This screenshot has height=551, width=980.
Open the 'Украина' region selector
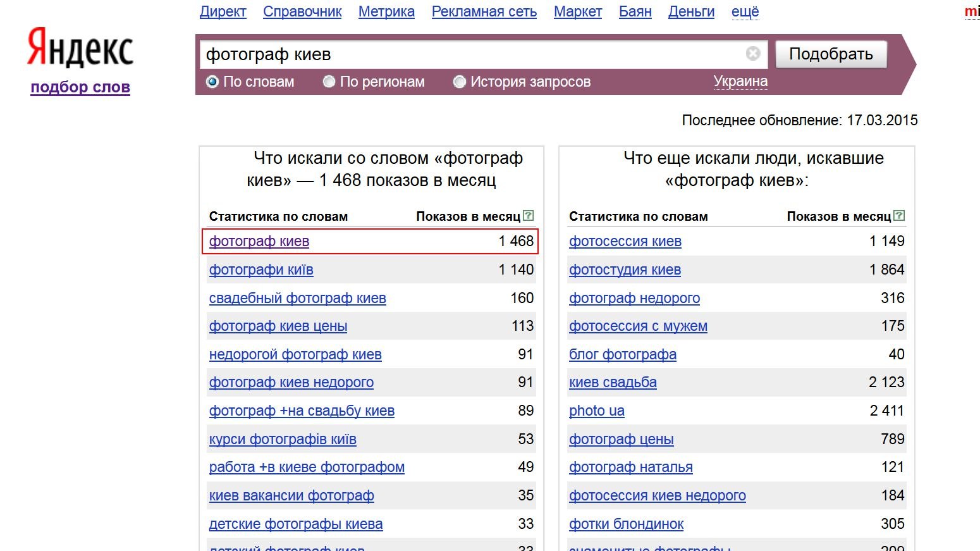coord(740,82)
